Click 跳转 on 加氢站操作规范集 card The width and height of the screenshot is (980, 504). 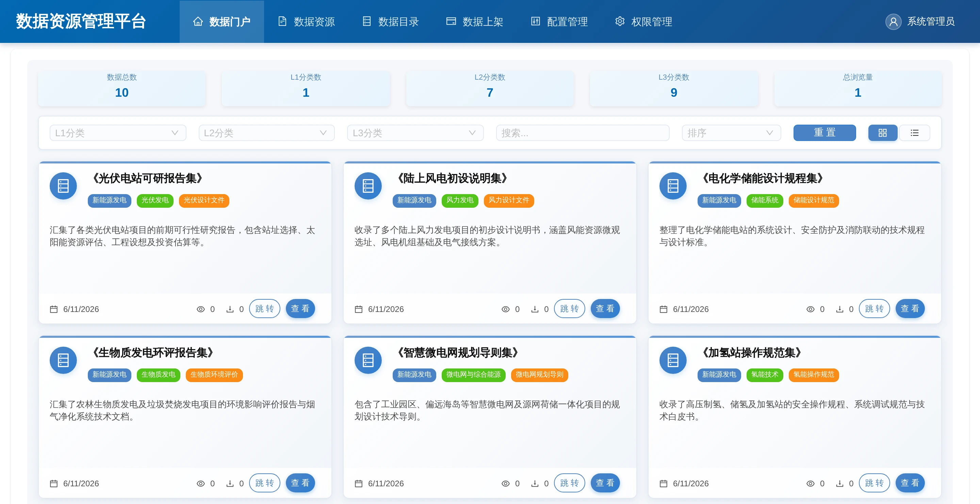(x=874, y=483)
